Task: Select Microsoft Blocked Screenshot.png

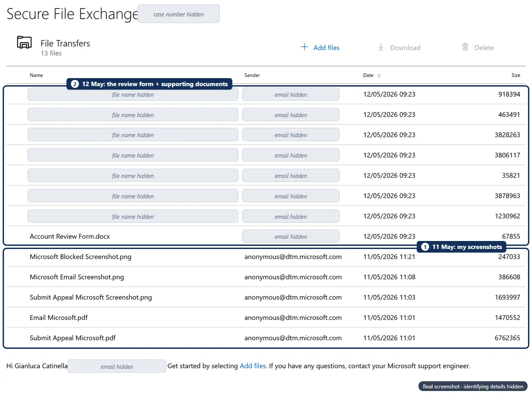Action: [x=81, y=257]
